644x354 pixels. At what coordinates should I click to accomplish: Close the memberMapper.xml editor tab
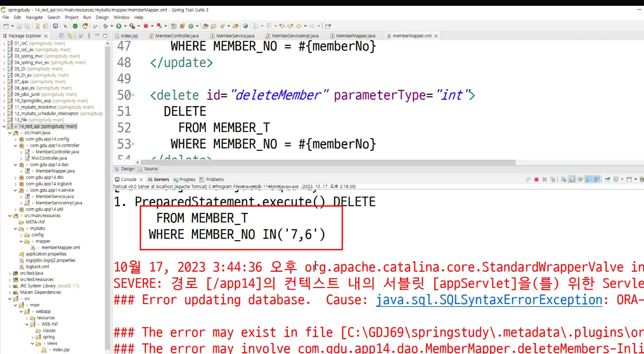pos(436,36)
